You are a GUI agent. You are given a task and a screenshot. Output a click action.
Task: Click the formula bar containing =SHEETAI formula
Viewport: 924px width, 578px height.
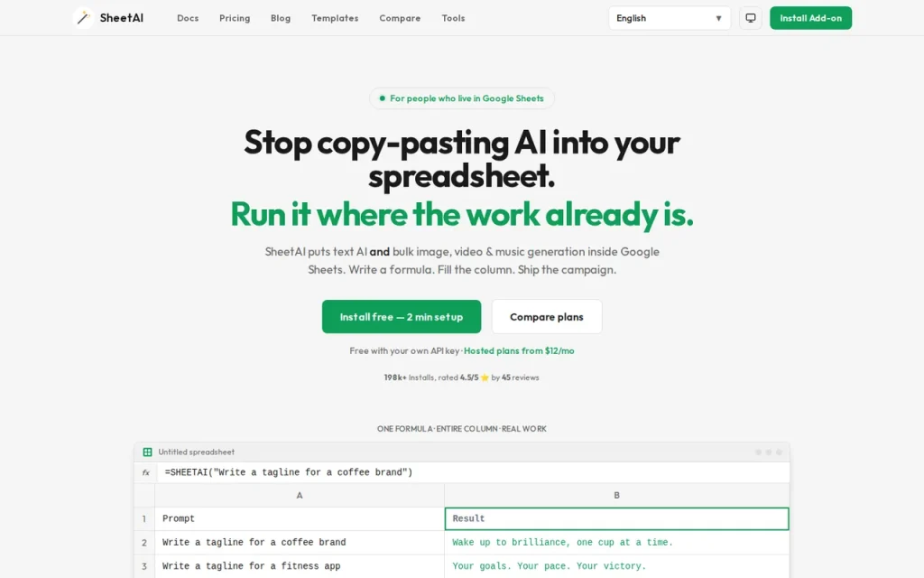(x=473, y=472)
